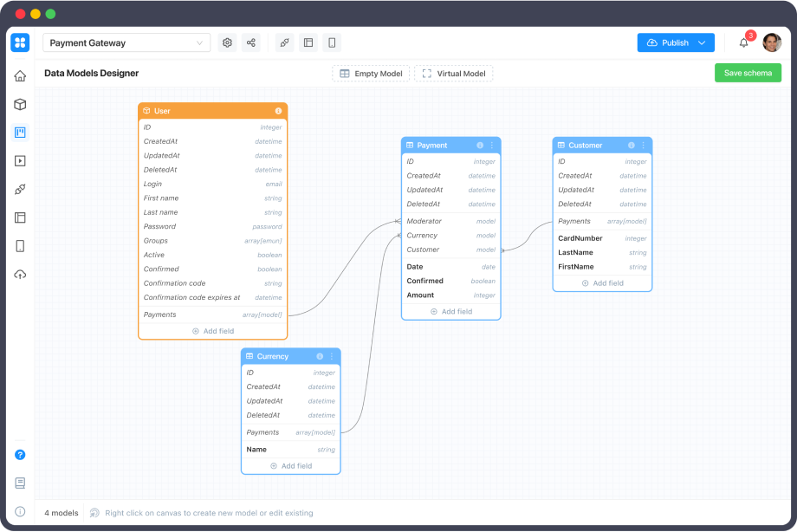
Task: Click the help icon near the sidebar bottom
Action: pyautogui.click(x=19, y=454)
